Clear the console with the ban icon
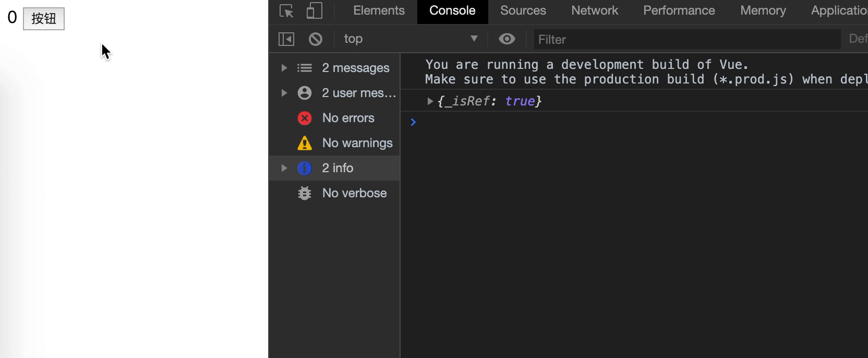868x358 pixels. click(316, 39)
